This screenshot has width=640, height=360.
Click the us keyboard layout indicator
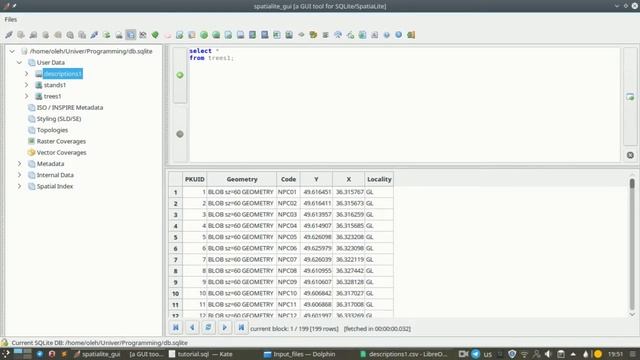[x=488, y=354]
